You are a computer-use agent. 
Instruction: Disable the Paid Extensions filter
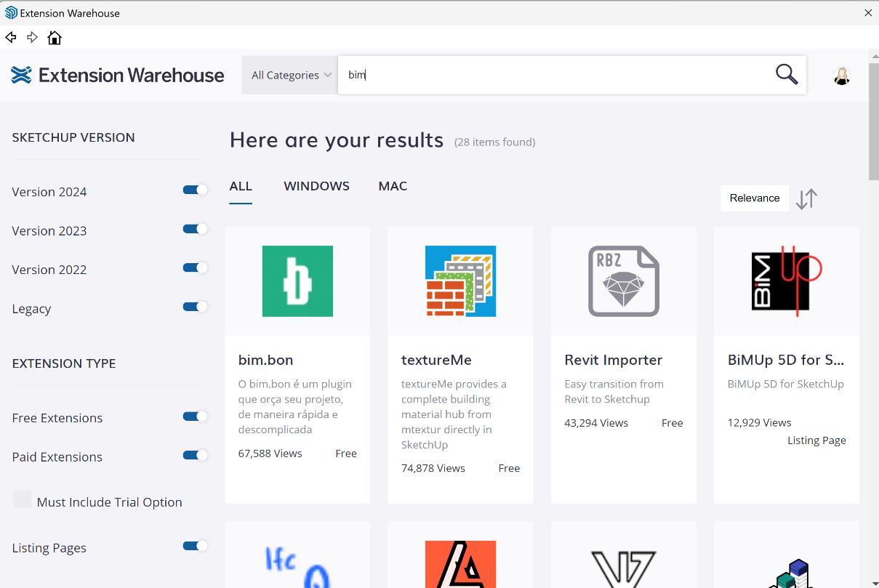pyautogui.click(x=195, y=455)
